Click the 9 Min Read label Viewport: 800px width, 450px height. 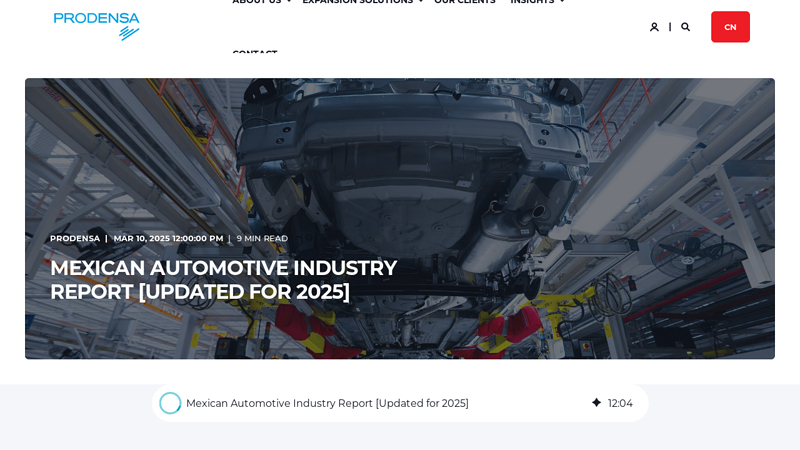262,238
